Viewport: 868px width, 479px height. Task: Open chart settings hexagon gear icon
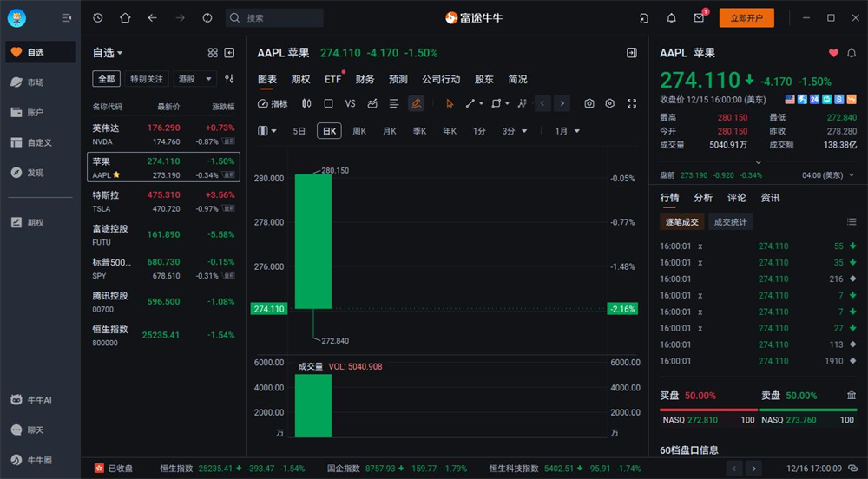coord(610,103)
